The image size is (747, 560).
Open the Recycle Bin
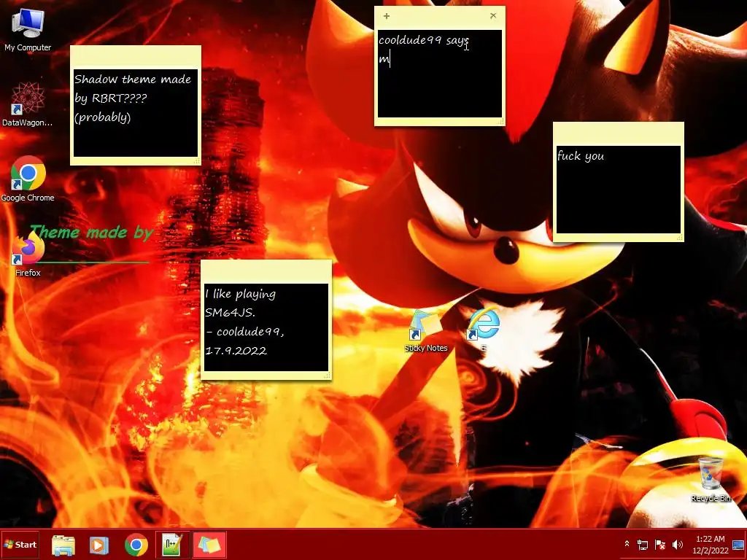tap(711, 480)
